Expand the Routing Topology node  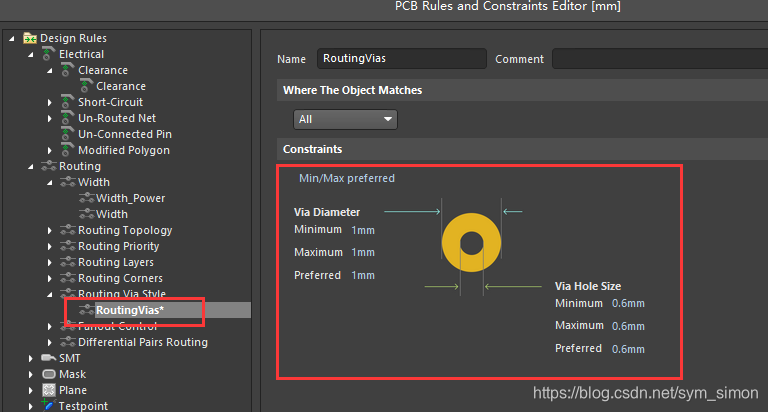click(50, 230)
